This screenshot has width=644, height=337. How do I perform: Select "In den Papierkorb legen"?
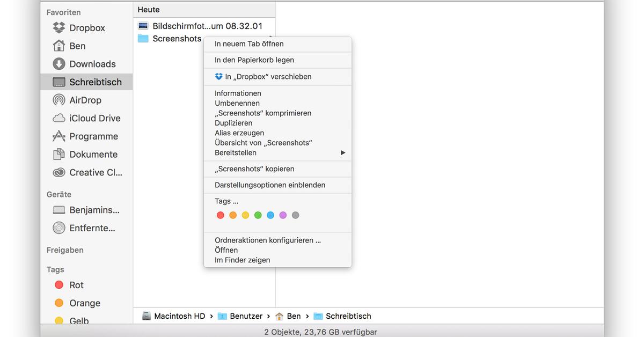(254, 60)
